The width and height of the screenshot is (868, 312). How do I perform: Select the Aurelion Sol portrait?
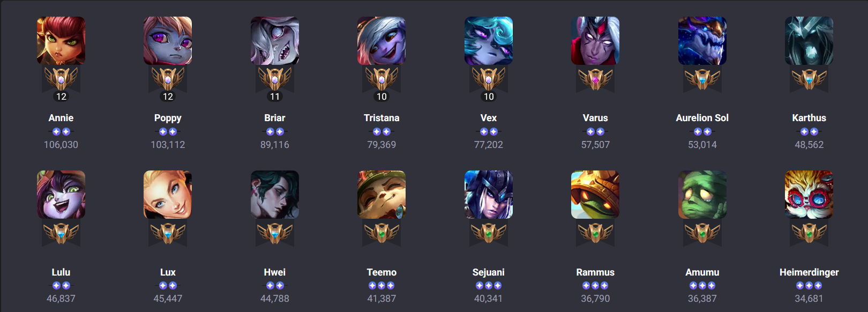(702, 41)
